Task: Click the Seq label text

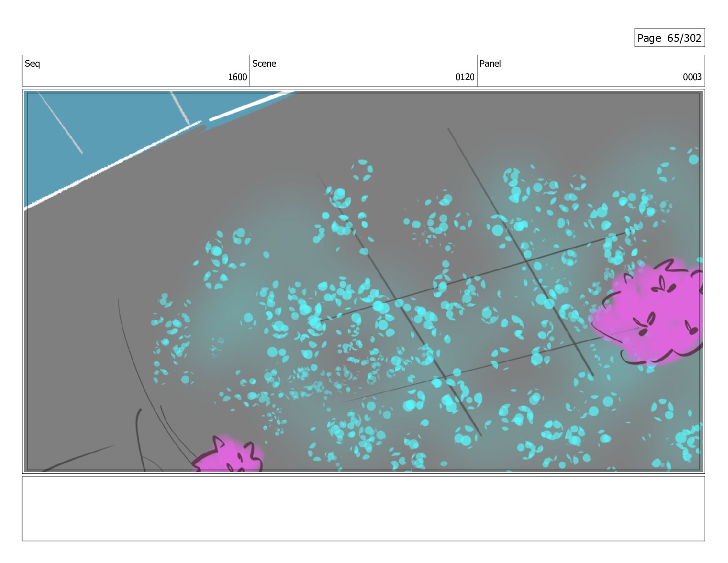Action: click(32, 63)
